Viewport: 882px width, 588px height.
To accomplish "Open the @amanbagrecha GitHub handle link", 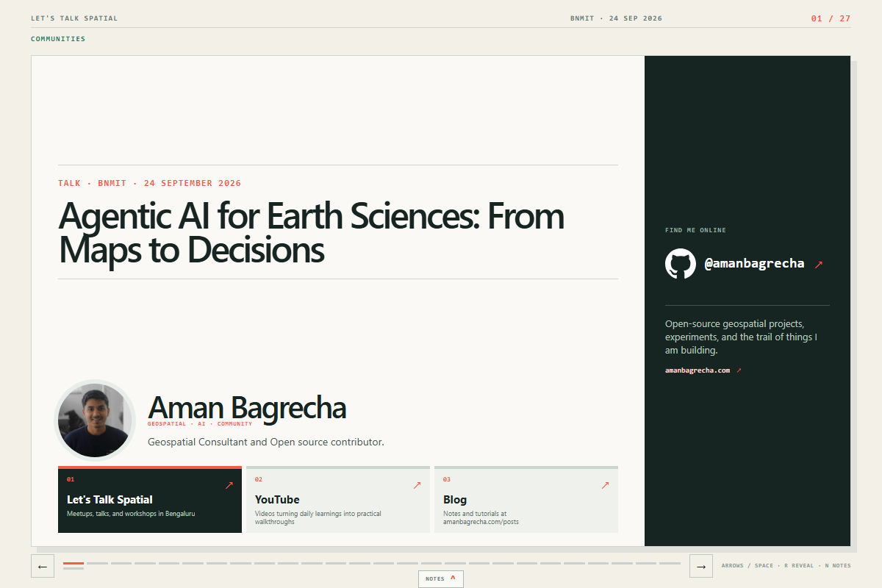I will [x=754, y=263].
